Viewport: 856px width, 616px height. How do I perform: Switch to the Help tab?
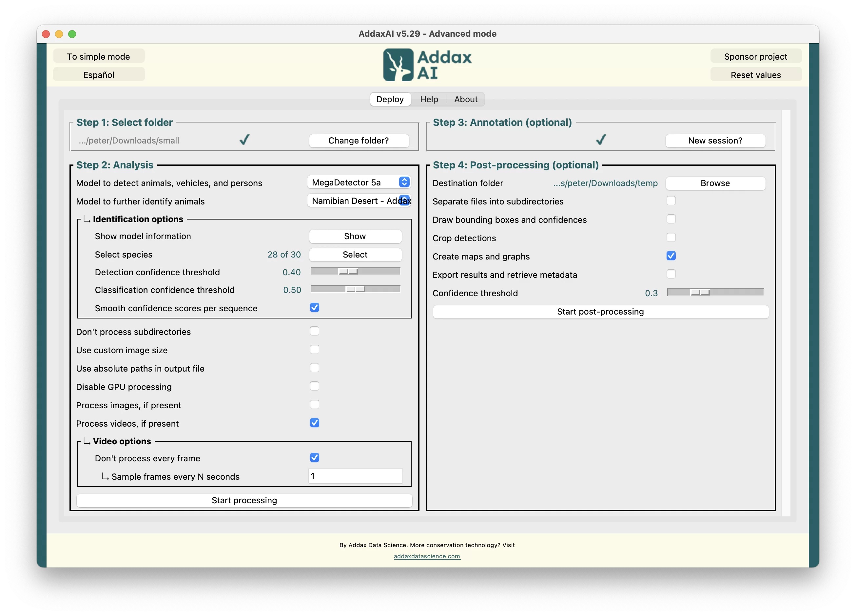tap(429, 99)
